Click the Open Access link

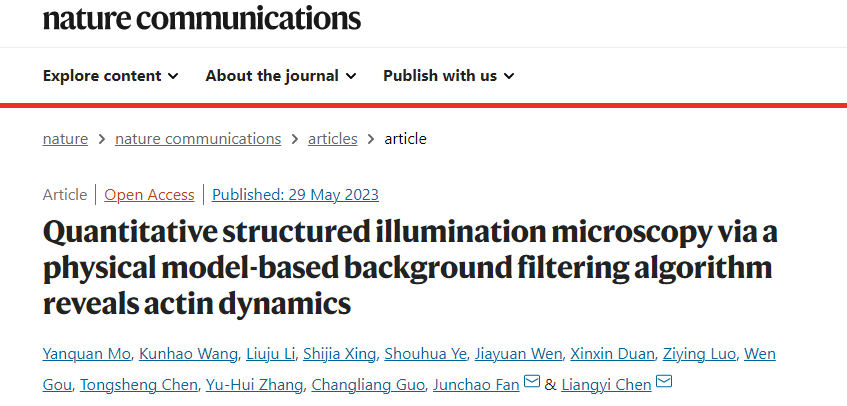[149, 194]
